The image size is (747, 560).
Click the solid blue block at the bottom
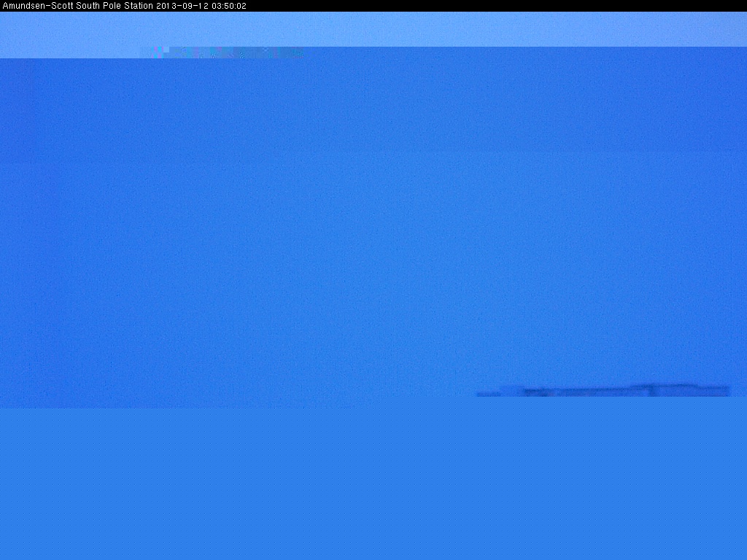(x=373, y=483)
